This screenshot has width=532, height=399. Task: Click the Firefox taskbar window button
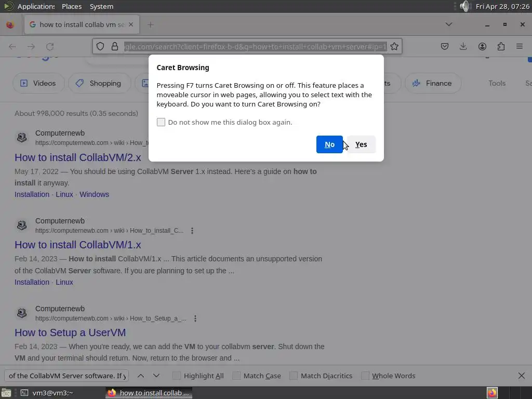tap(149, 393)
